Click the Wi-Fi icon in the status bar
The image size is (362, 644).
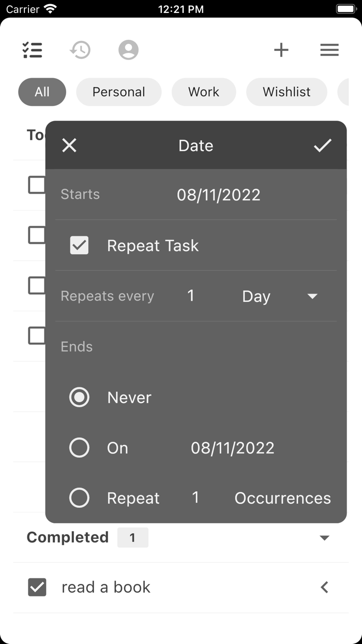click(x=49, y=8)
